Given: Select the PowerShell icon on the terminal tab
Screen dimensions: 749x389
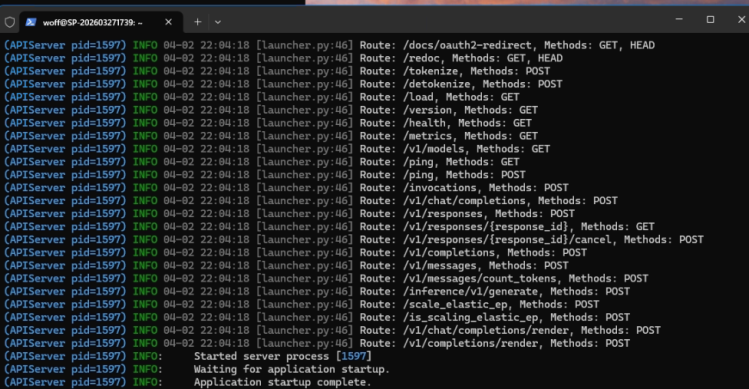Looking at the screenshot, I should tap(31, 22).
